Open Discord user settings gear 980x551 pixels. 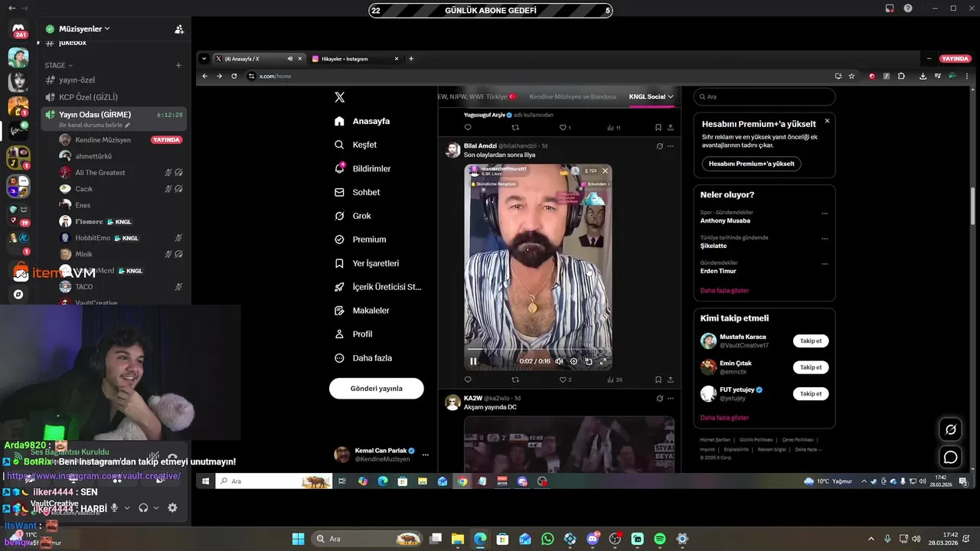click(x=172, y=507)
